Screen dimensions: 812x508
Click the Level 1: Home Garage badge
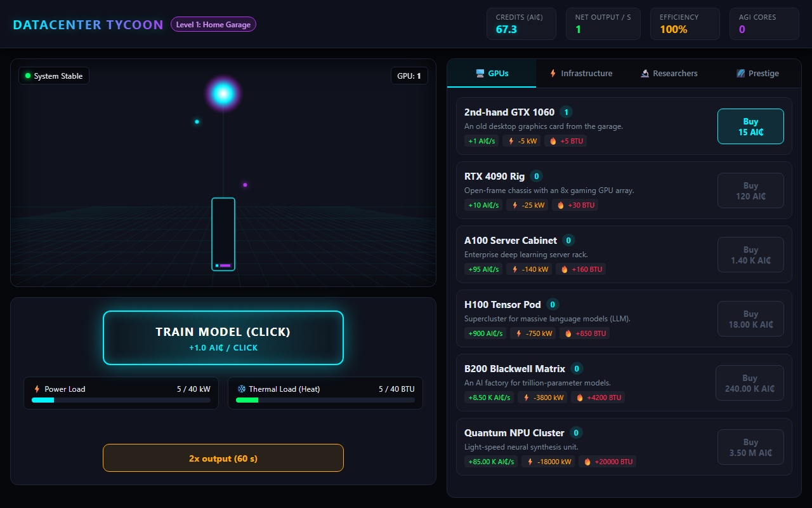click(x=213, y=25)
